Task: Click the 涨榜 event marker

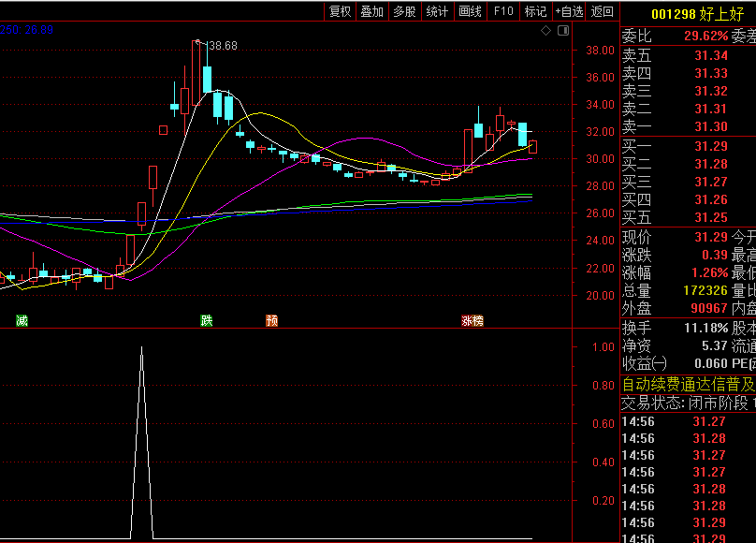Action: 472,321
